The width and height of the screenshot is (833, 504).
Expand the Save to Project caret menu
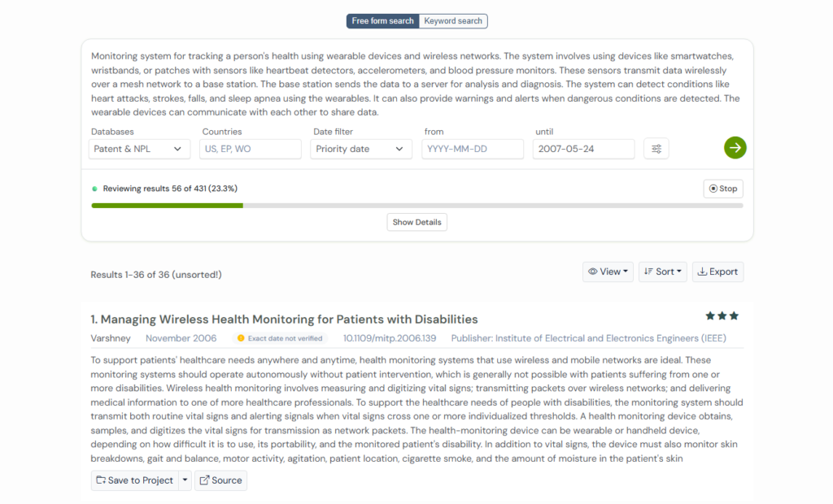coord(185,480)
